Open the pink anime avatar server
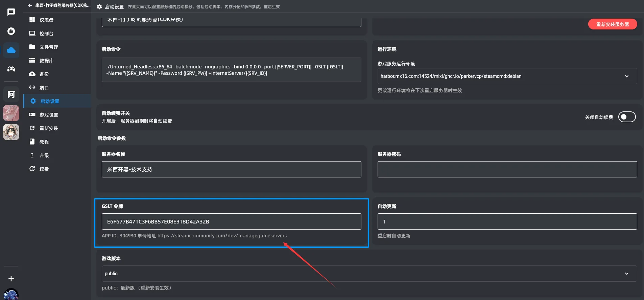644x300 pixels. click(x=11, y=113)
